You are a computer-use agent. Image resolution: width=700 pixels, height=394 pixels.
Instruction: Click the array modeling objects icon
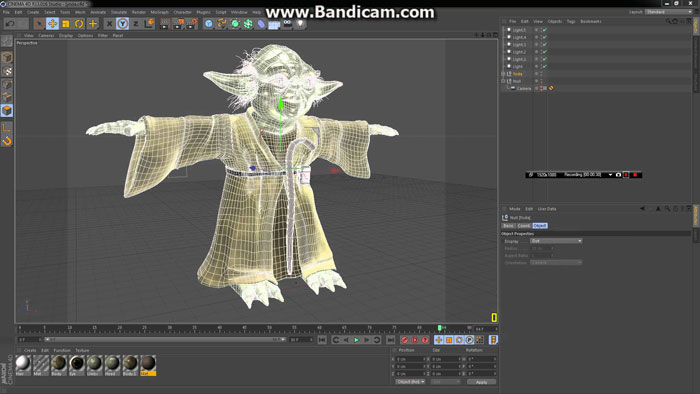click(248, 24)
